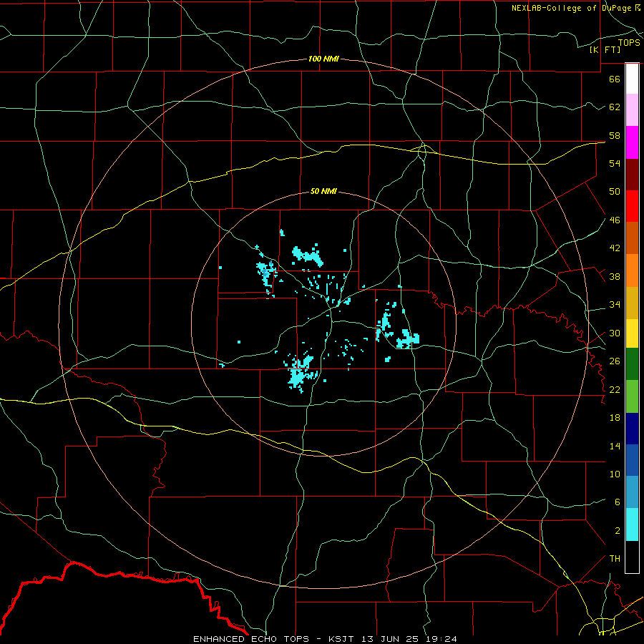Click the legend value 58
The height and width of the screenshot is (644, 644).
[x=615, y=135]
